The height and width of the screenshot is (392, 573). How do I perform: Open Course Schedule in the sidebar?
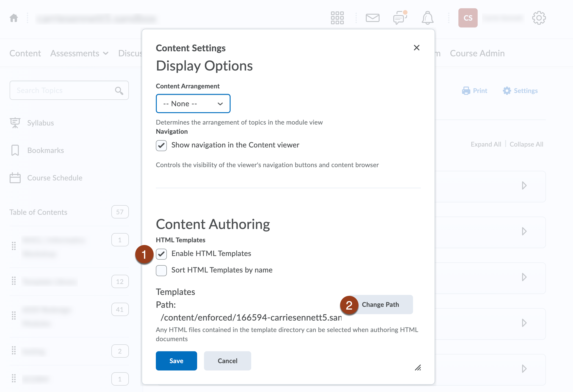[55, 178]
